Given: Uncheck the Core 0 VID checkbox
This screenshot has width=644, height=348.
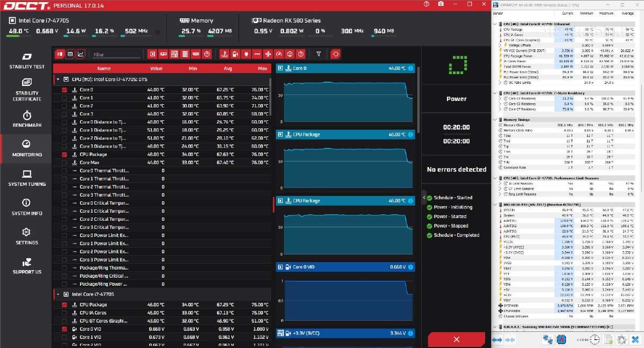Looking at the screenshot, I should (x=64, y=329).
